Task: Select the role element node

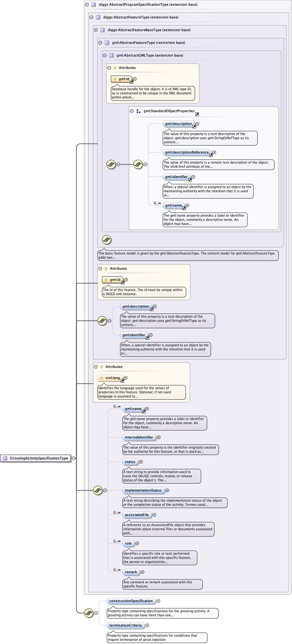Action: 128,543
